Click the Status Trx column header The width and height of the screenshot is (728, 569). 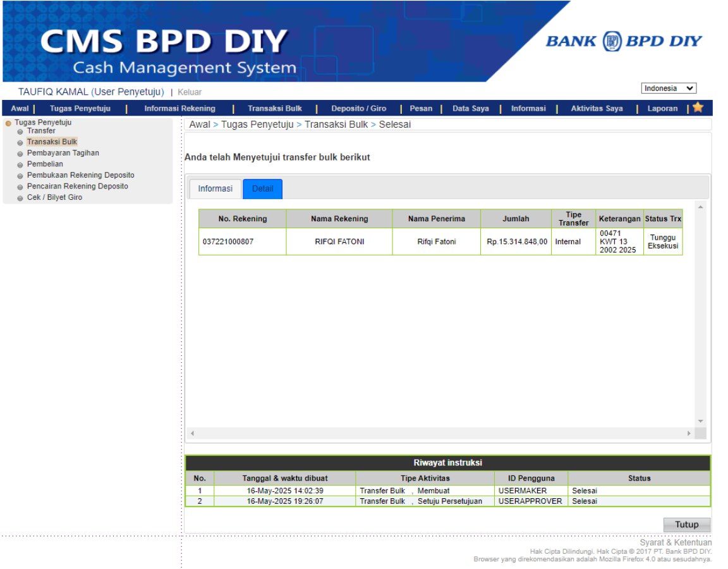pos(663,219)
